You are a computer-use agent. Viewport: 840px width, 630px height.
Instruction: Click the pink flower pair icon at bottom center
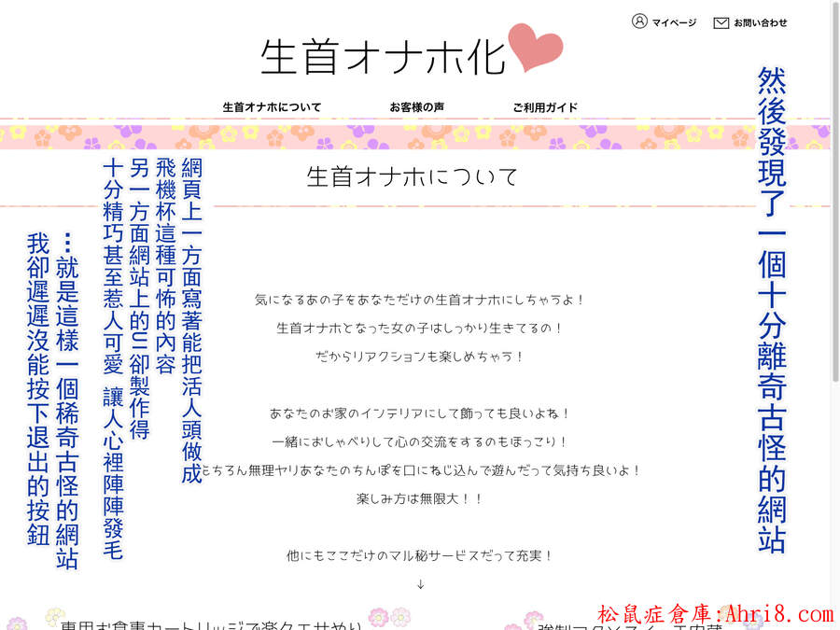click(389, 617)
